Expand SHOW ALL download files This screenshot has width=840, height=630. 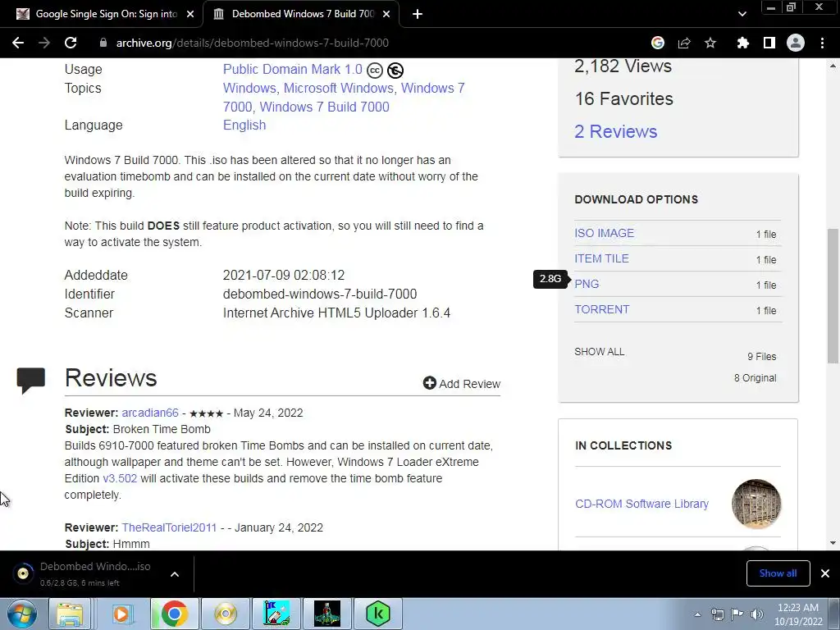coord(600,352)
